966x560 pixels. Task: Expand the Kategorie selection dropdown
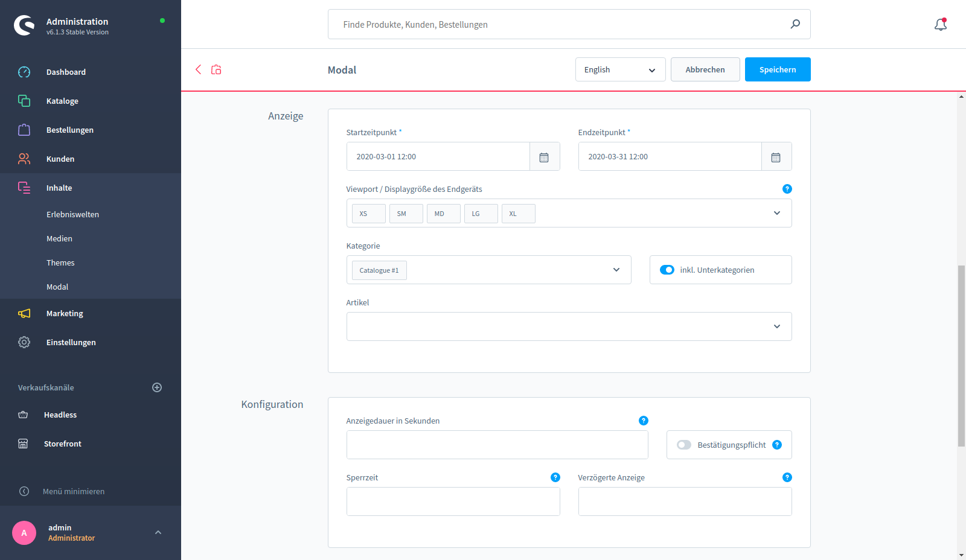(x=616, y=270)
